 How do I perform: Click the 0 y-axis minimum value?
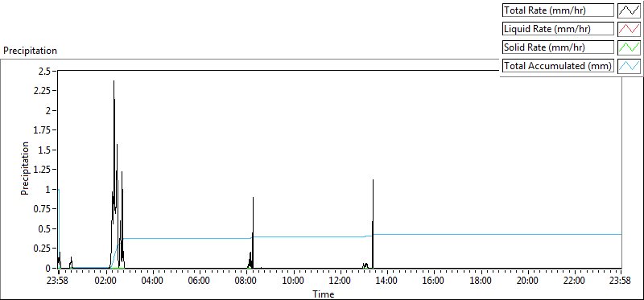(48, 268)
